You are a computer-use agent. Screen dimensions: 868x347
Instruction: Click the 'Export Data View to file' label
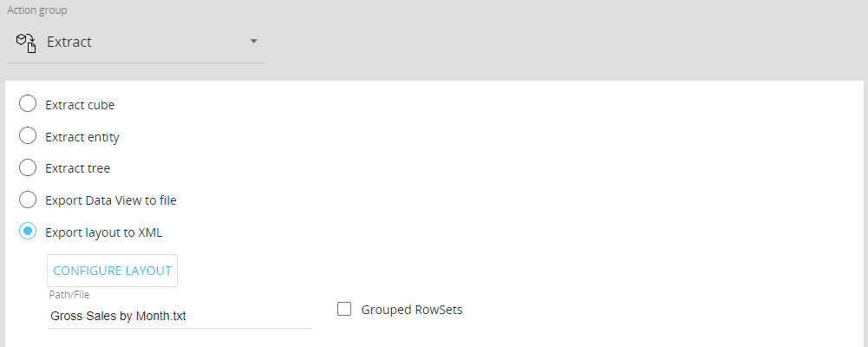click(x=111, y=200)
